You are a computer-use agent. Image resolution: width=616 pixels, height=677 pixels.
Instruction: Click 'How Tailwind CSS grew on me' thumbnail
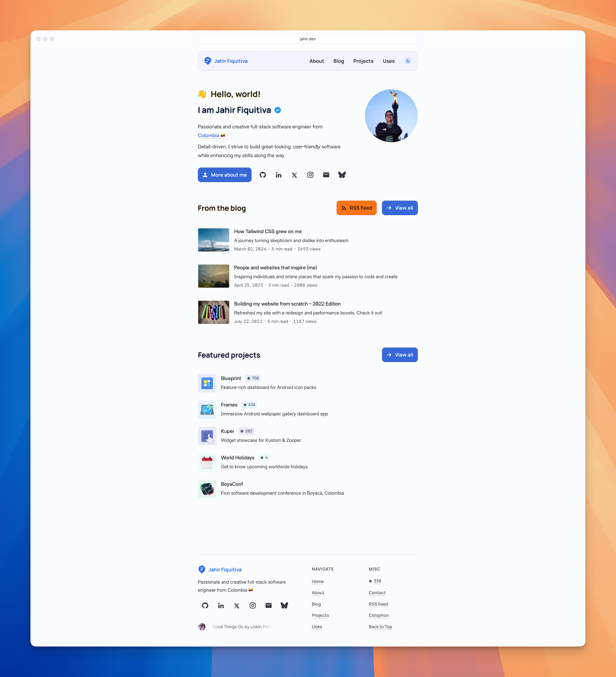coord(214,239)
